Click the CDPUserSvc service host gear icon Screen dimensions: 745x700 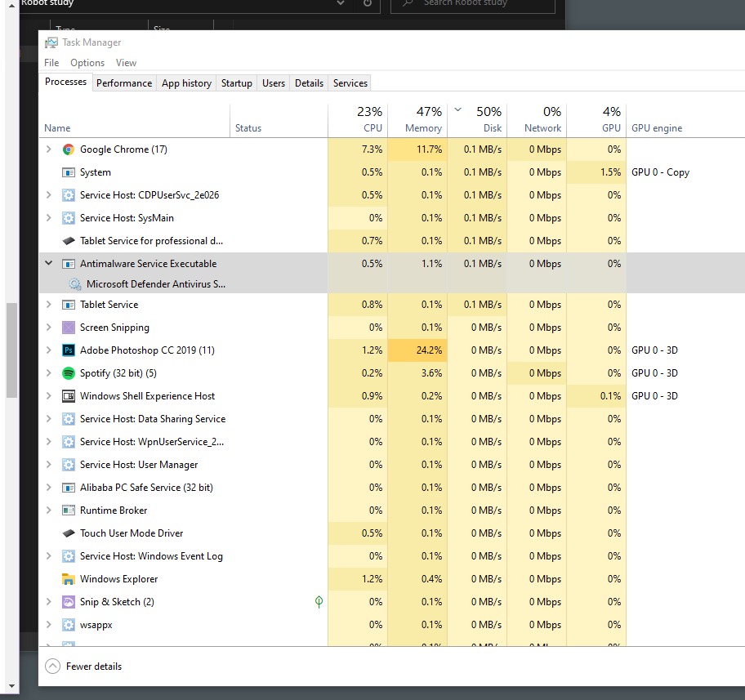[69, 195]
